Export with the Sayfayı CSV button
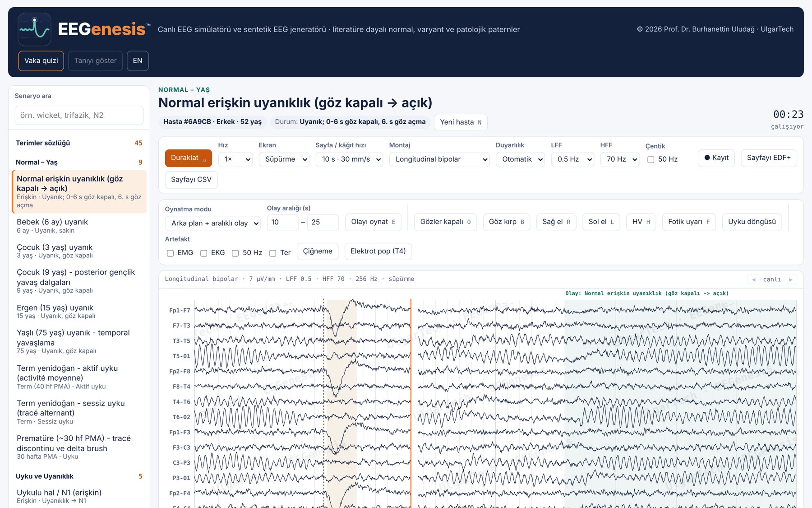 point(191,180)
